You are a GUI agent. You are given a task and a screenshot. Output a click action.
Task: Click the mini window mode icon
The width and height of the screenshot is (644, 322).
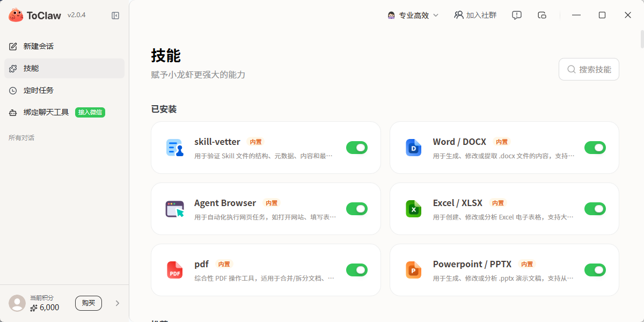pos(542,15)
